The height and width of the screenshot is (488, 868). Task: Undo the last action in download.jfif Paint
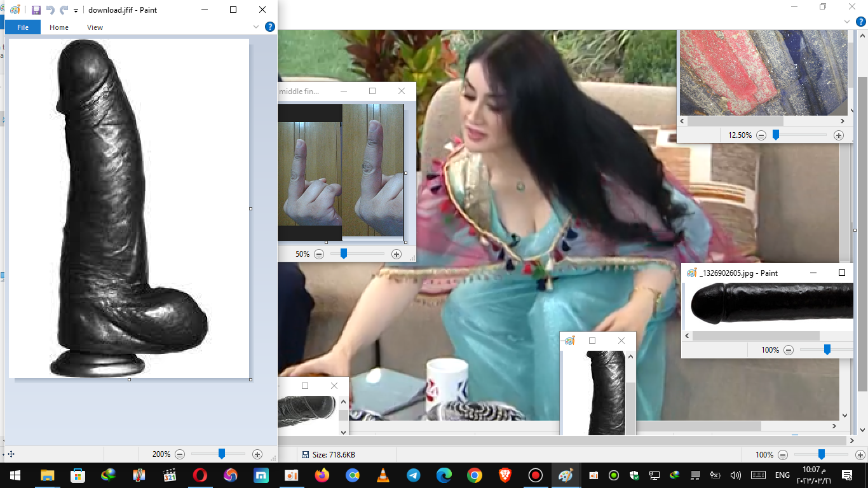(50, 10)
